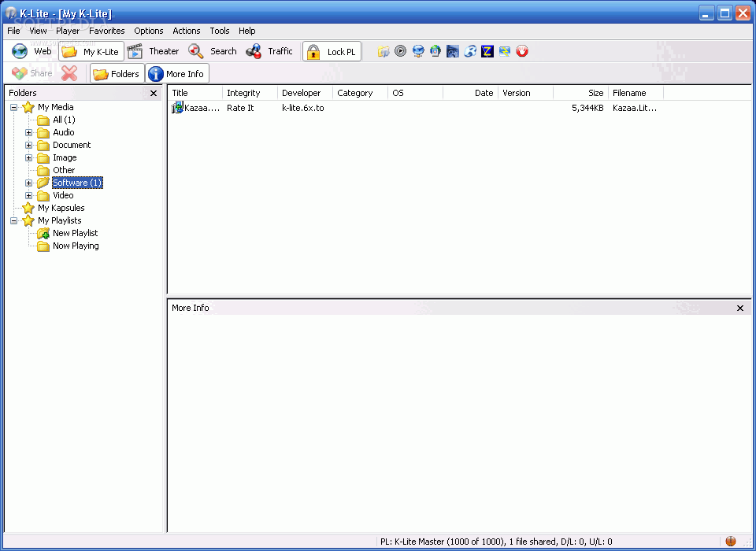Image resolution: width=756 pixels, height=551 pixels.
Task: Expand the Image folder node
Action: click(29, 157)
